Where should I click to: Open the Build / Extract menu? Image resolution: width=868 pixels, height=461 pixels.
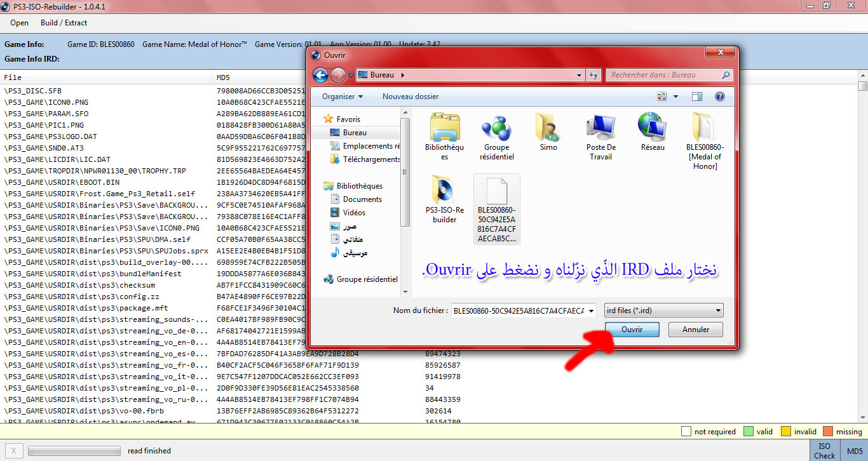click(x=64, y=23)
